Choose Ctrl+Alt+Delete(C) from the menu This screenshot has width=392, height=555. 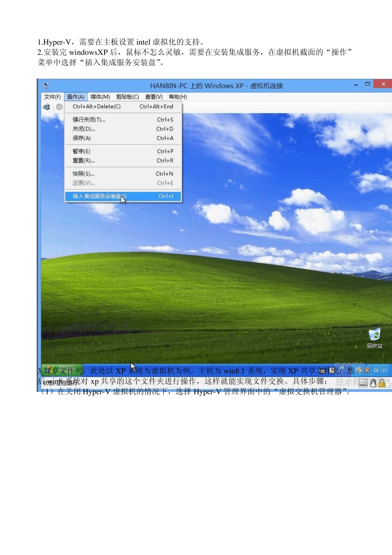click(123, 107)
